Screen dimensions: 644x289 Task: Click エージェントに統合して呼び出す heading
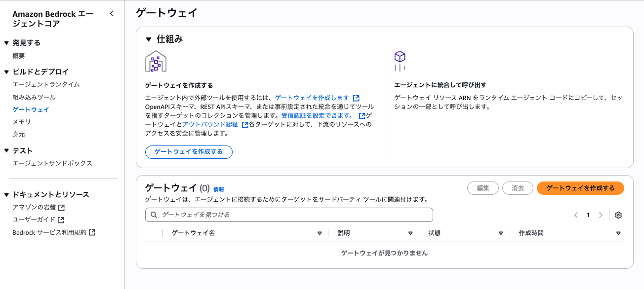point(441,85)
